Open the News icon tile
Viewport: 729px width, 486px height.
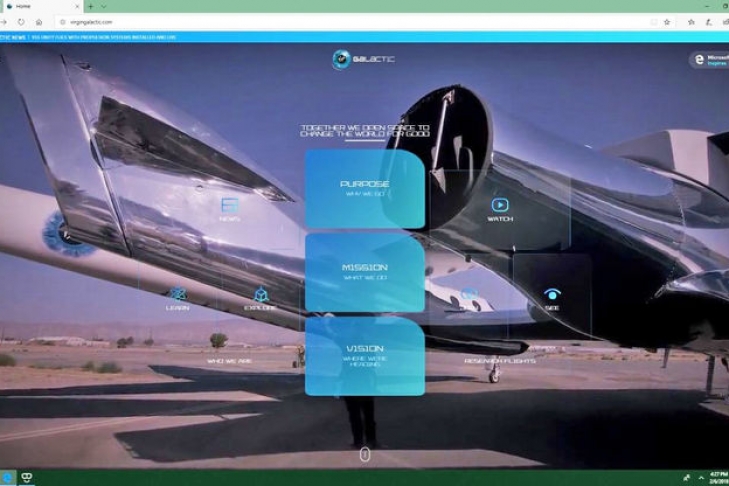[229, 207]
